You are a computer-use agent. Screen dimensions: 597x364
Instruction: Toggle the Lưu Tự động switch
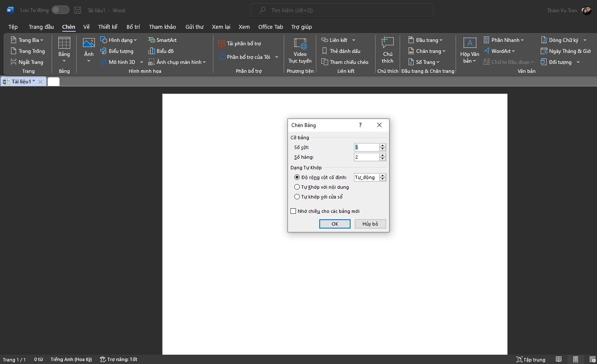(x=61, y=10)
